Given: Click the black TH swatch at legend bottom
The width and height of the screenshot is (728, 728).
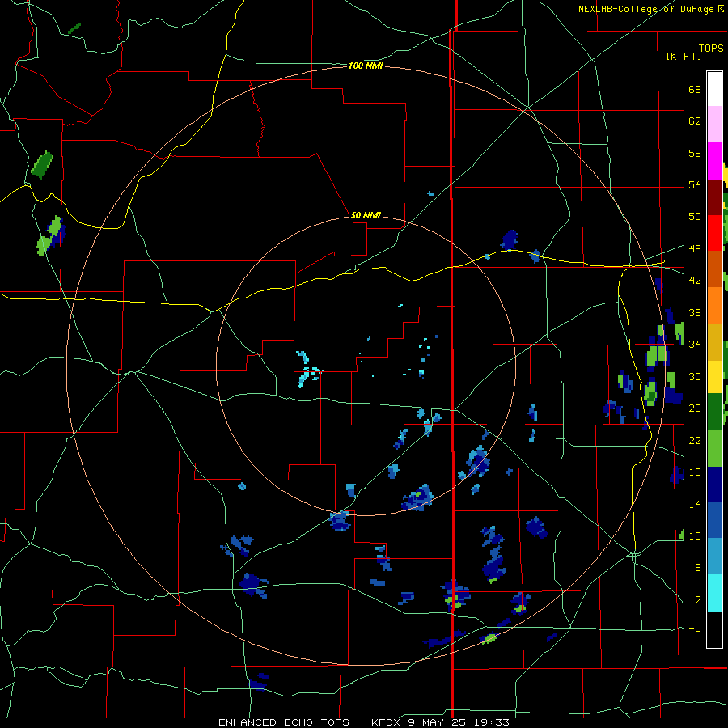Looking at the screenshot, I should [x=714, y=629].
